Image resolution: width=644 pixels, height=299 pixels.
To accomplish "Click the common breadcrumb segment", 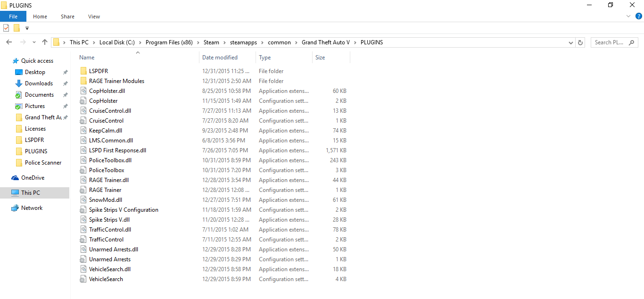I will (279, 42).
